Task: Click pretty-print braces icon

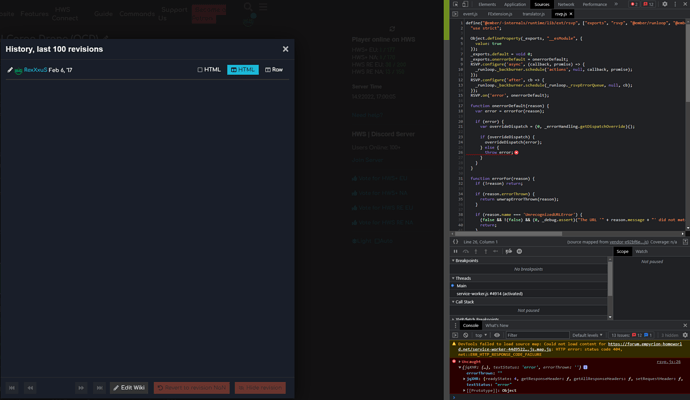Action: coord(455,242)
